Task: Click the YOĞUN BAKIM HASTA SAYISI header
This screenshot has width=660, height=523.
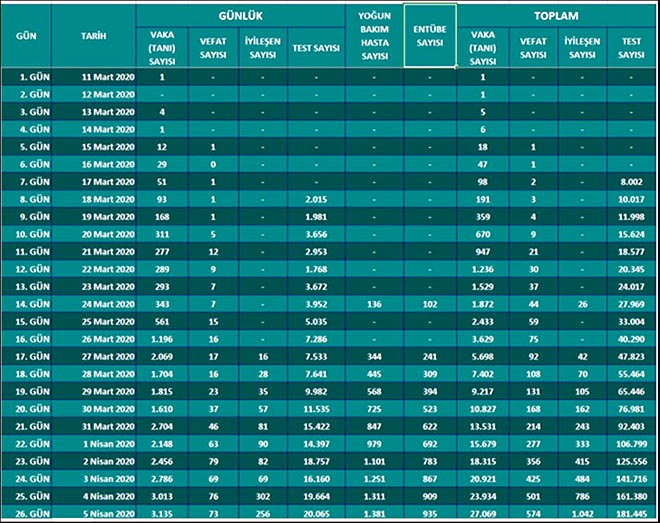Action: 373,36
